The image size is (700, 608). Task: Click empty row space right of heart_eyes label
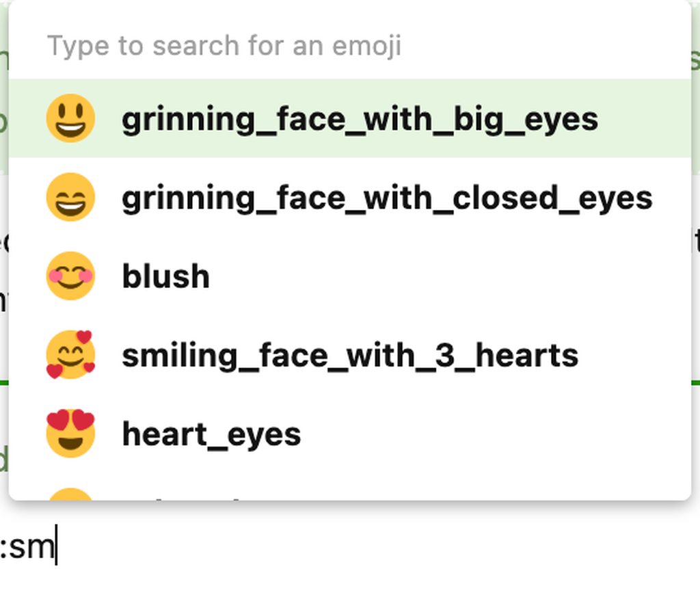pyautogui.click(x=492, y=434)
